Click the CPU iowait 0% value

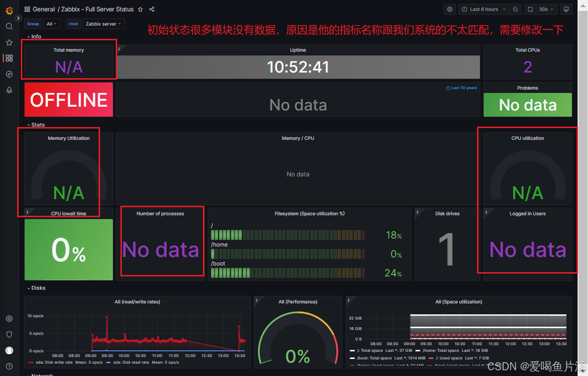(x=69, y=250)
